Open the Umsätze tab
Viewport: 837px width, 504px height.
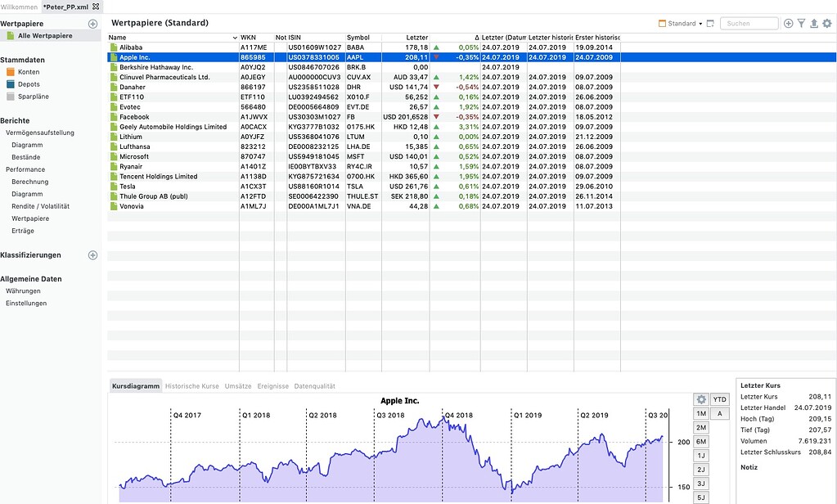pos(237,386)
